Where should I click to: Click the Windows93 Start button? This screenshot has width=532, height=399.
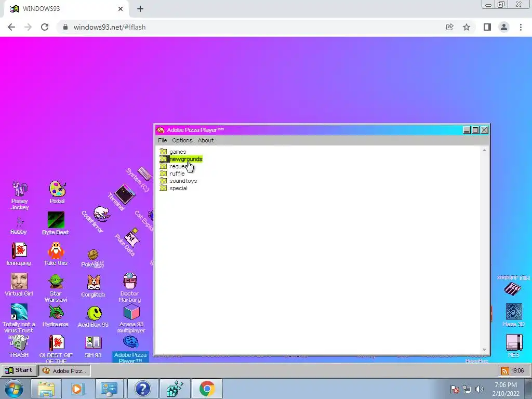(x=19, y=370)
